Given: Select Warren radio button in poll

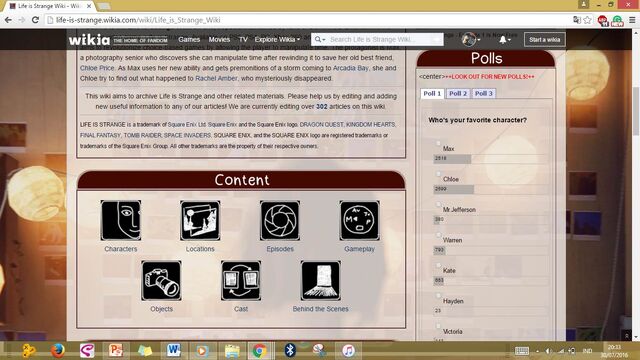Looking at the screenshot, I should click(438, 235).
